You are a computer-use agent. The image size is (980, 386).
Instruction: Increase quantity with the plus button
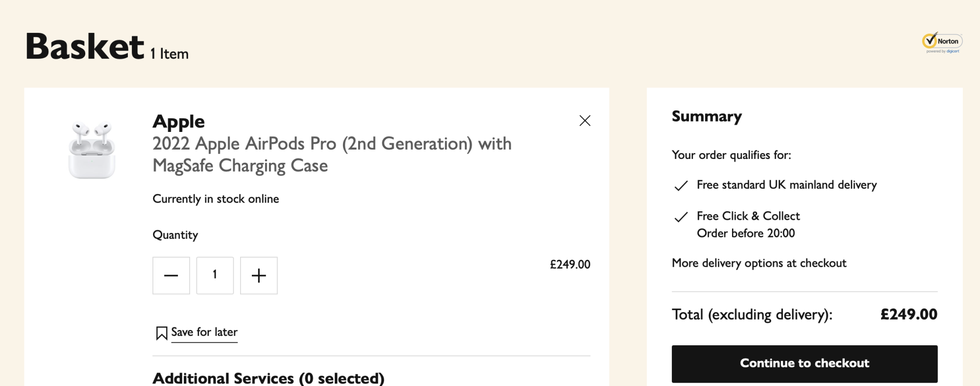pos(259,276)
